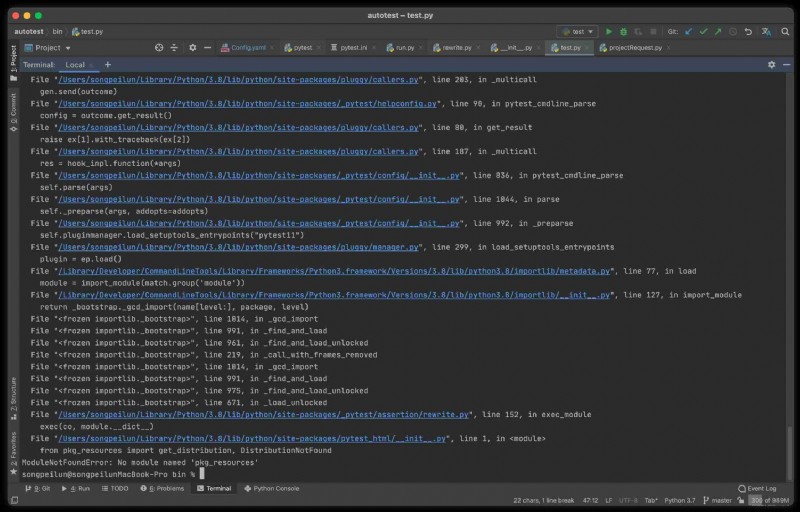This screenshot has width=800, height=512.
Task: Open the TODO tool window
Action: point(115,489)
